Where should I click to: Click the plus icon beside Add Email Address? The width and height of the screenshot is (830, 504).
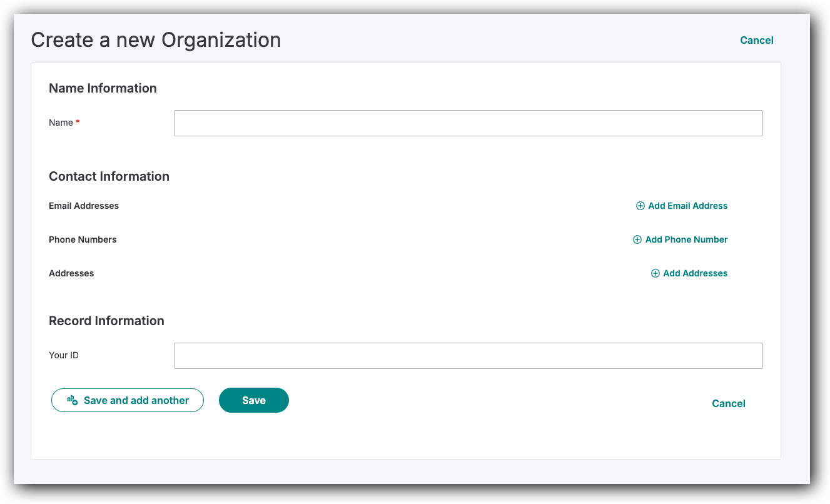[x=640, y=206]
